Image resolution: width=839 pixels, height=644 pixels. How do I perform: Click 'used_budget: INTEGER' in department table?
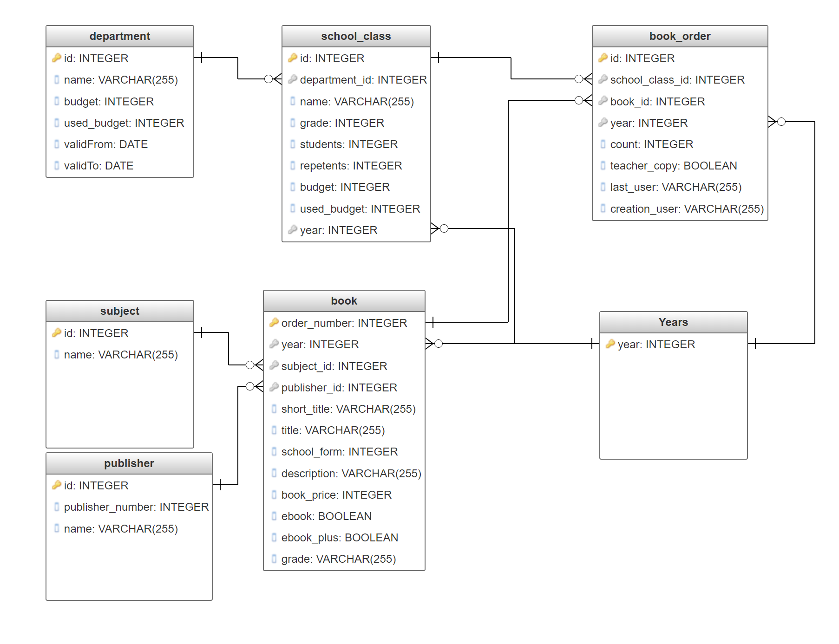[124, 123]
